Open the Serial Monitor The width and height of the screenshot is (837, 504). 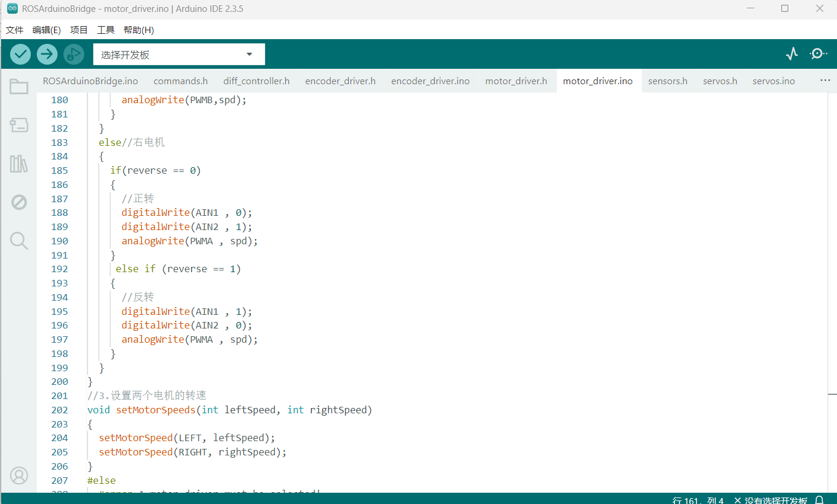(x=819, y=54)
